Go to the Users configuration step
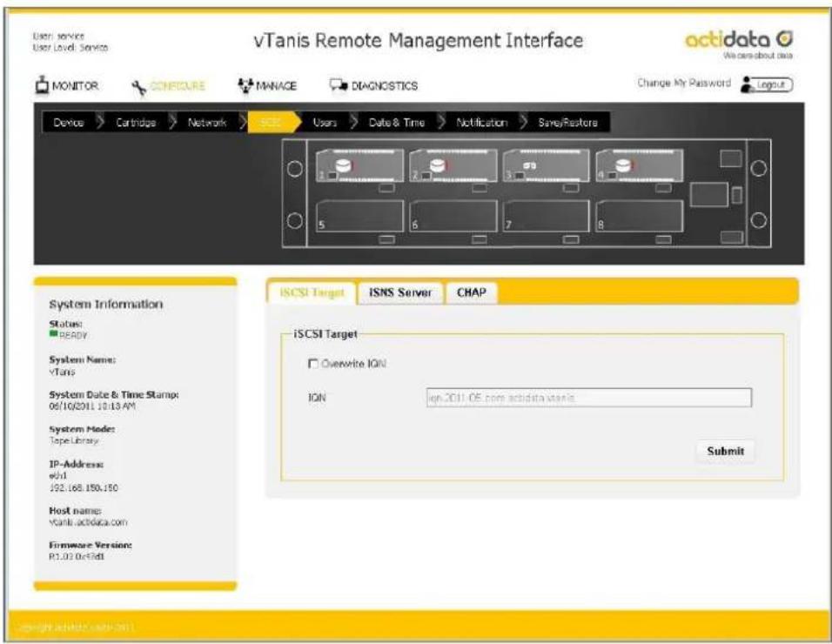 click(x=325, y=123)
